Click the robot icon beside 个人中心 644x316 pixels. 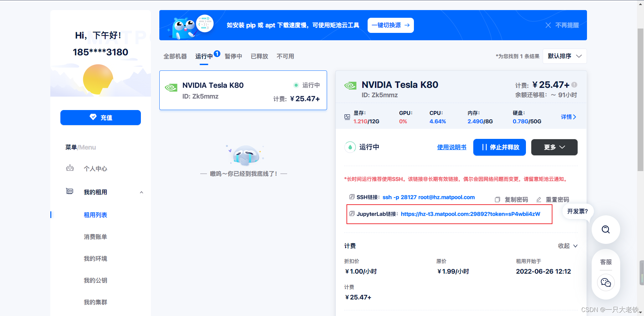click(70, 168)
